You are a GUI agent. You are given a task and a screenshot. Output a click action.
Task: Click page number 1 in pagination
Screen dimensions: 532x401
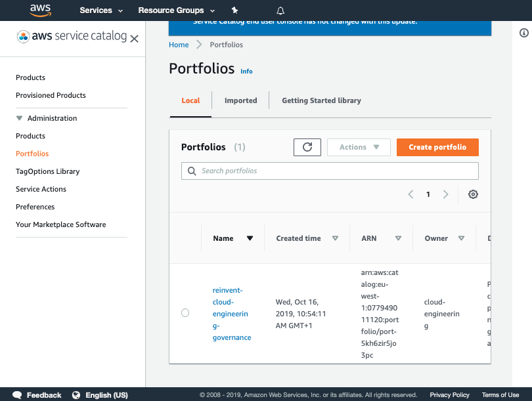[428, 194]
